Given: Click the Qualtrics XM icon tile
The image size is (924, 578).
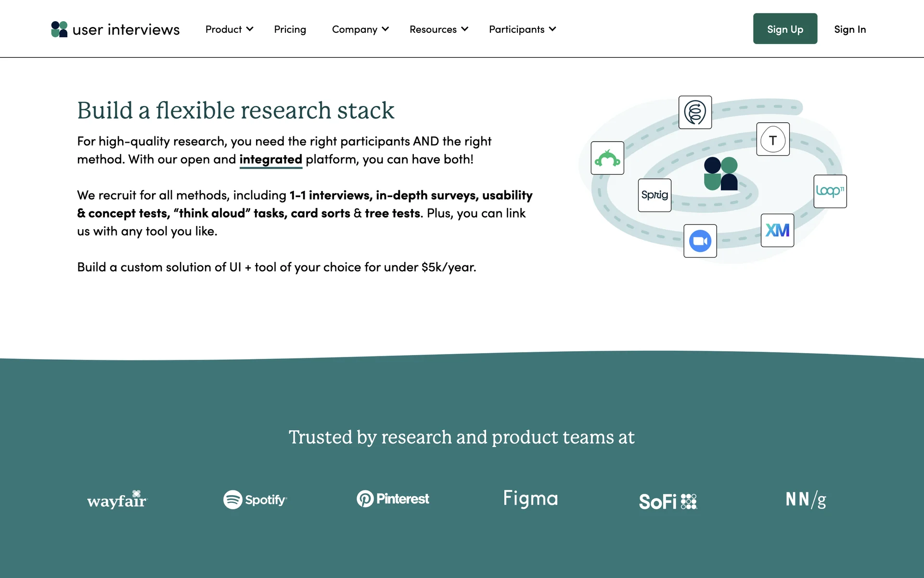Looking at the screenshot, I should tap(777, 230).
